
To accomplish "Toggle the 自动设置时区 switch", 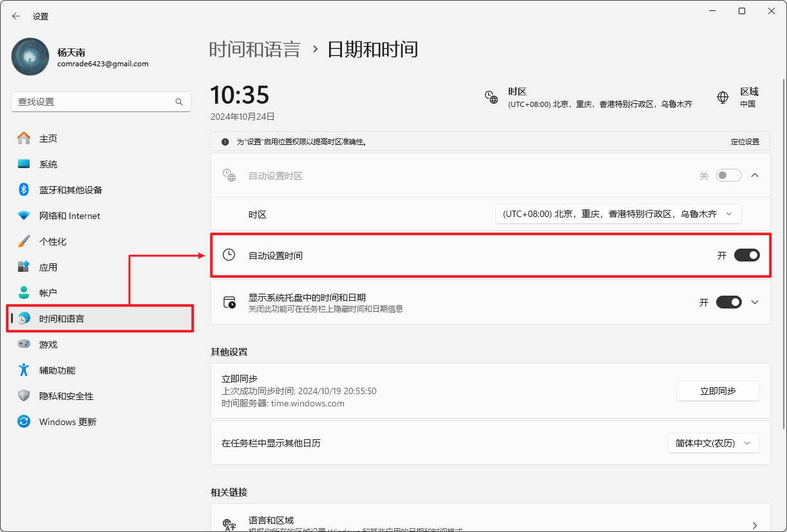I will 729,175.
